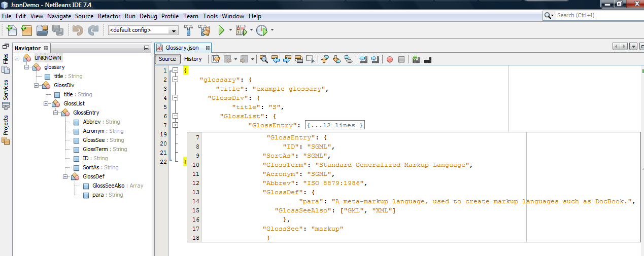644x256 pixels.
Task: Click Find Previous Occurrence icon
Action: [276, 59]
